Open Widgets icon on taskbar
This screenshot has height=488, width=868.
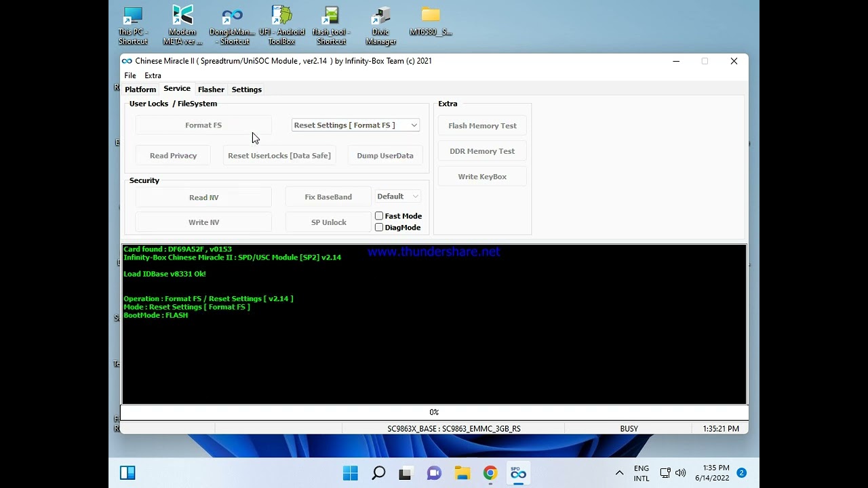coord(127,473)
